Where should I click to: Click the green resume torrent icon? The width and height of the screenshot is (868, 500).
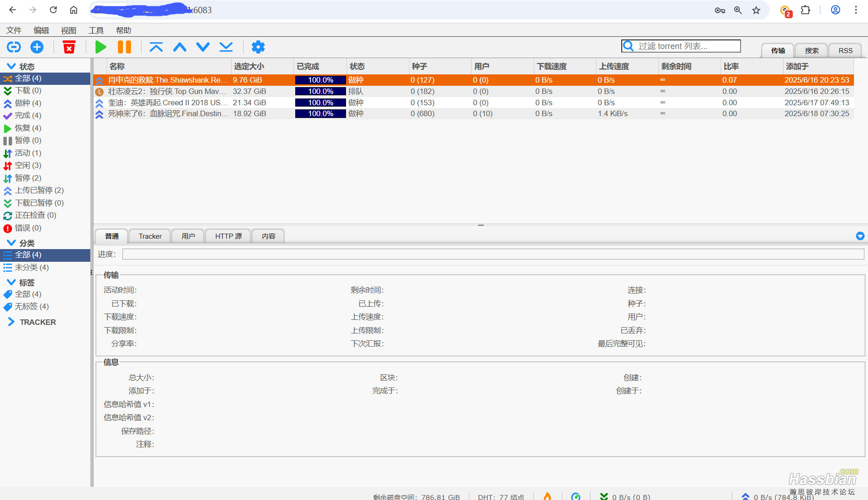pos(101,47)
